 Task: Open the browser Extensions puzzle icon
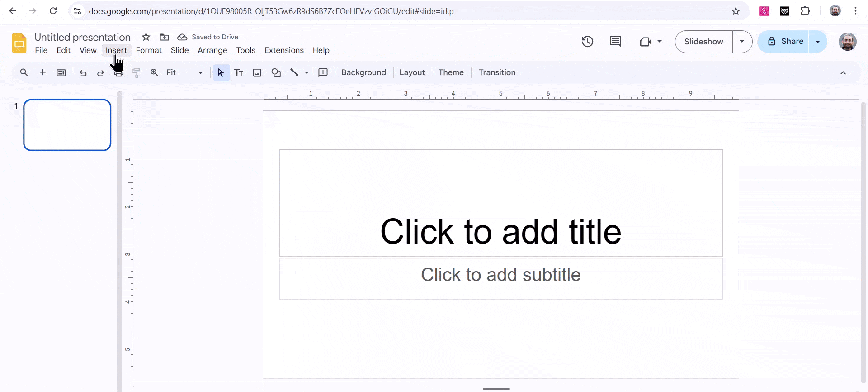click(805, 11)
